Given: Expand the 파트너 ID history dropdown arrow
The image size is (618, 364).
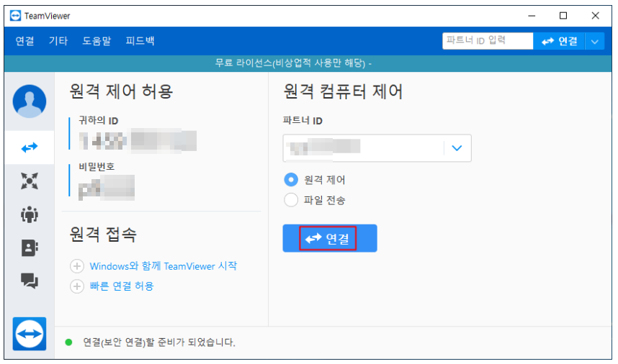Looking at the screenshot, I should tap(457, 148).
